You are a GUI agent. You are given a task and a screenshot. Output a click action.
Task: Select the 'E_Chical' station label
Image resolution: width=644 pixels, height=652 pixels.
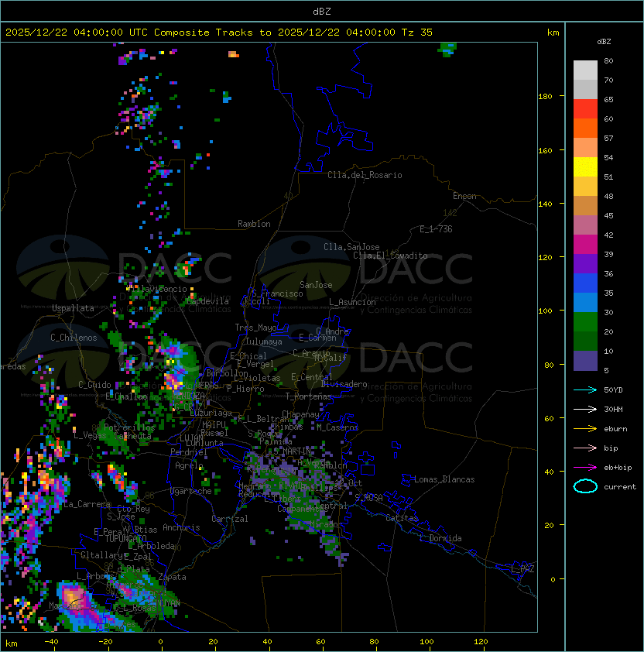coord(248,356)
